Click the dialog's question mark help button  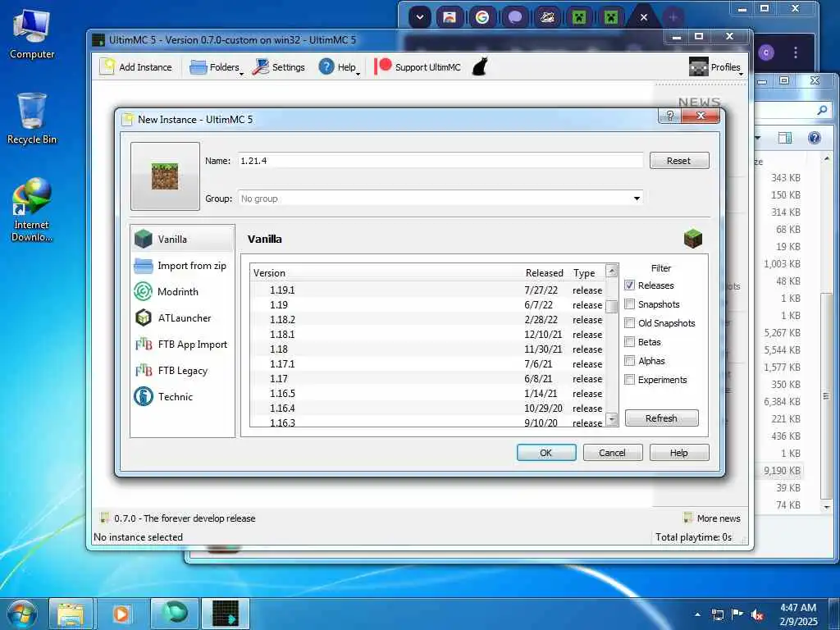tap(669, 116)
